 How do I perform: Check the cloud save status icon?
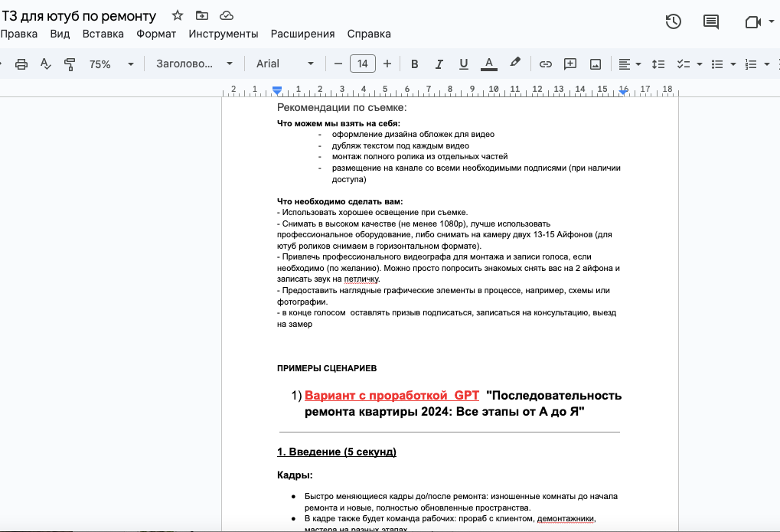click(227, 15)
